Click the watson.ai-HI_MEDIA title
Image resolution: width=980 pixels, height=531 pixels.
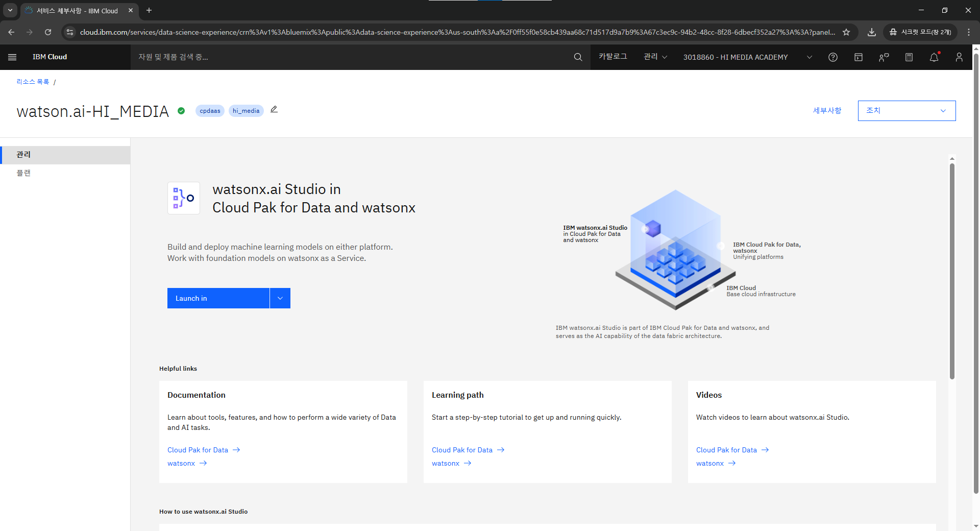[x=92, y=111]
